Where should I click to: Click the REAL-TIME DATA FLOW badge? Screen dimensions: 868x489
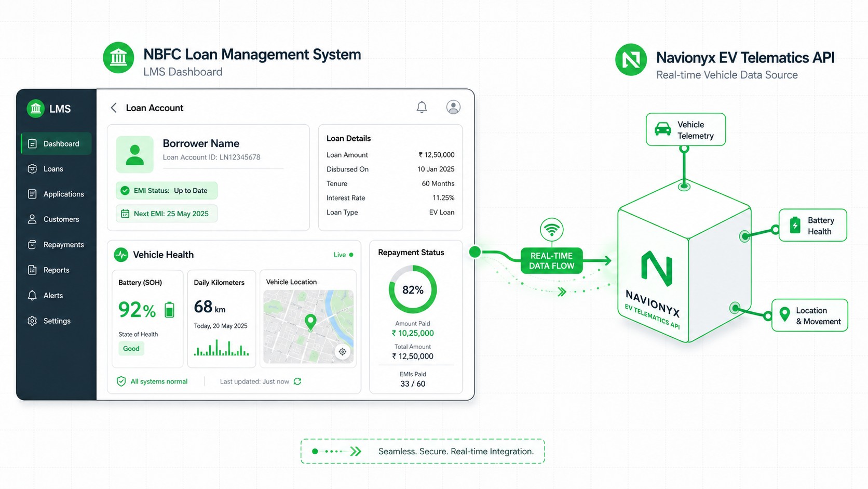click(551, 261)
